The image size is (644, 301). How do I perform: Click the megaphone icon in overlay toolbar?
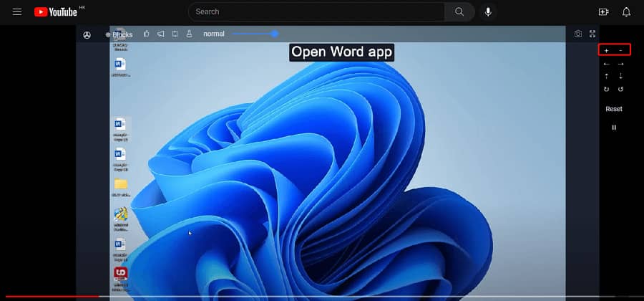tap(160, 34)
